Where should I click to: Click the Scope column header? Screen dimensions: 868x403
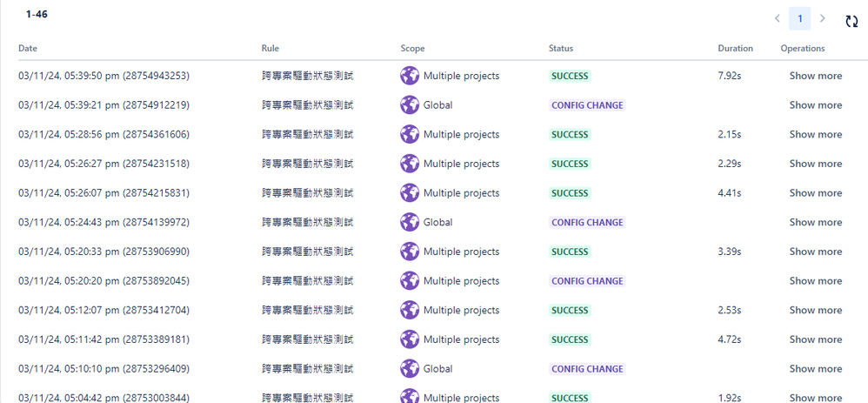(x=412, y=48)
